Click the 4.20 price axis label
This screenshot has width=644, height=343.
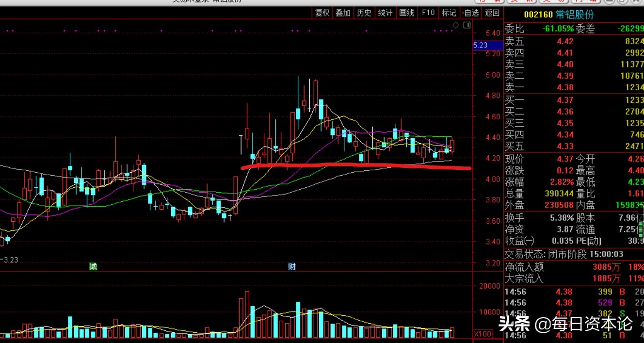pyautogui.click(x=493, y=159)
